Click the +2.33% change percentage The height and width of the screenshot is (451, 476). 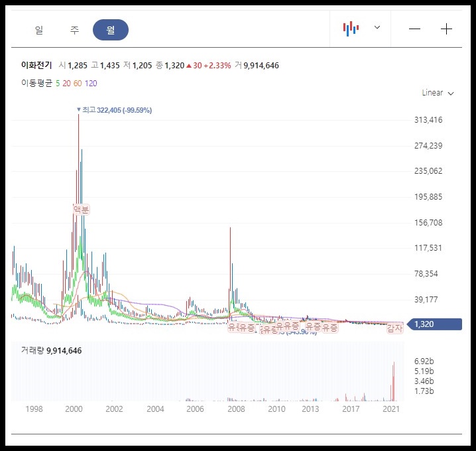click(217, 65)
